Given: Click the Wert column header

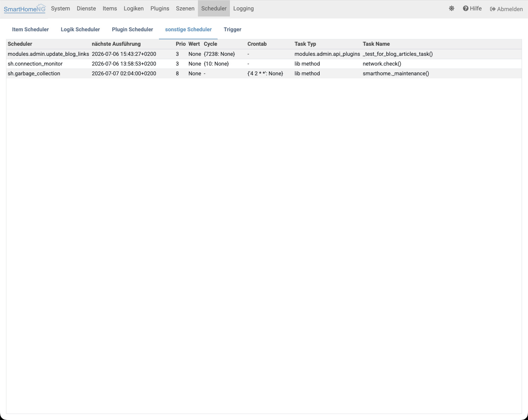Looking at the screenshot, I should (x=194, y=44).
